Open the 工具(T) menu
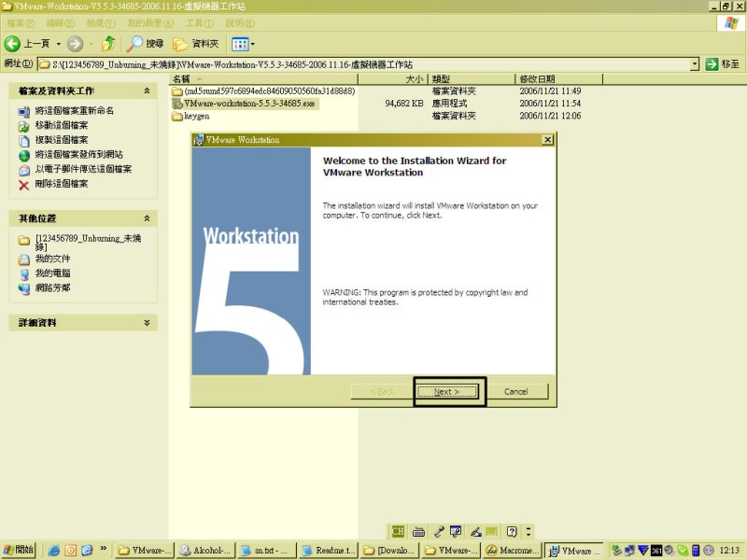 (x=200, y=23)
